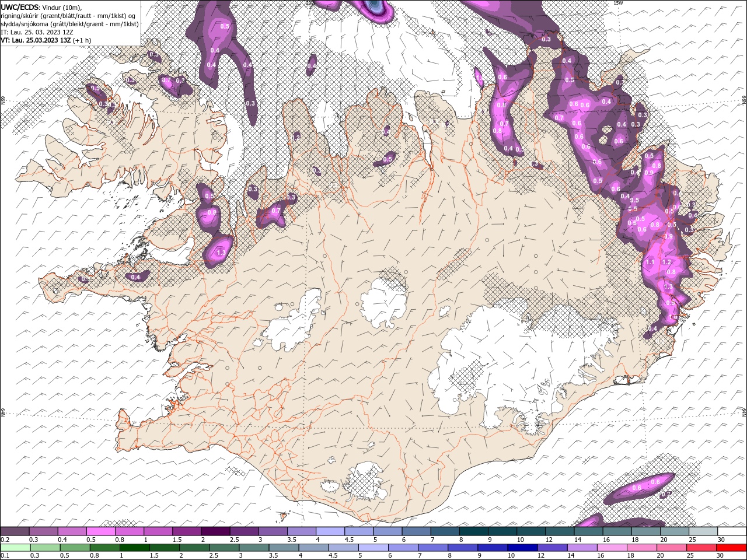Screen dimensions: 747x560
Task: Click the '0.2' label on the upper legend scale
Action: 5,540
